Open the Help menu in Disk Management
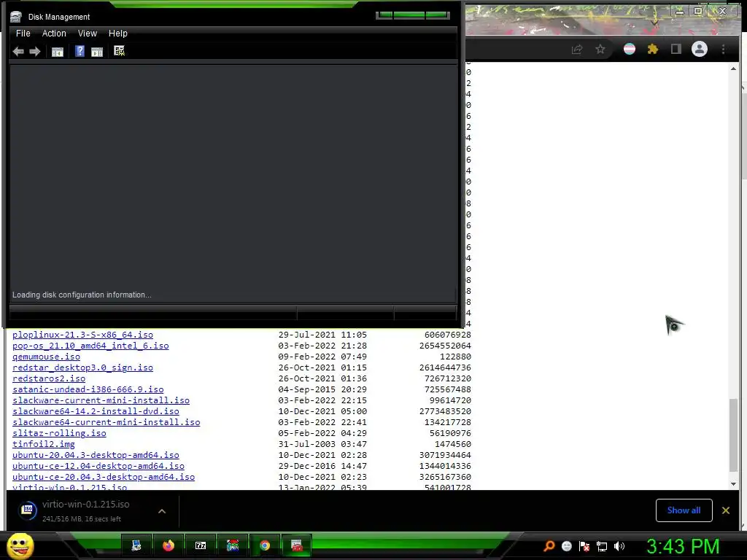Image resolution: width=747 pixels, height=560 pixels. 117,34
